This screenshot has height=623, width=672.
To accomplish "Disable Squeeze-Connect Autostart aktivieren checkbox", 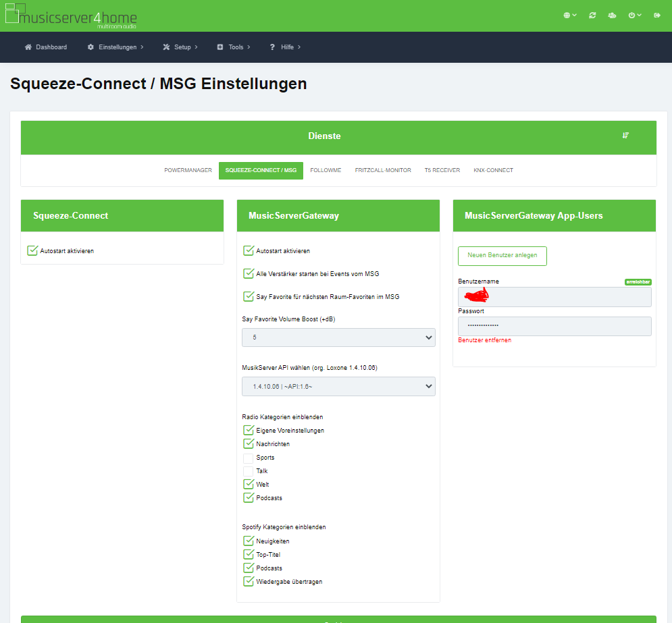I will tap(32, 250).
